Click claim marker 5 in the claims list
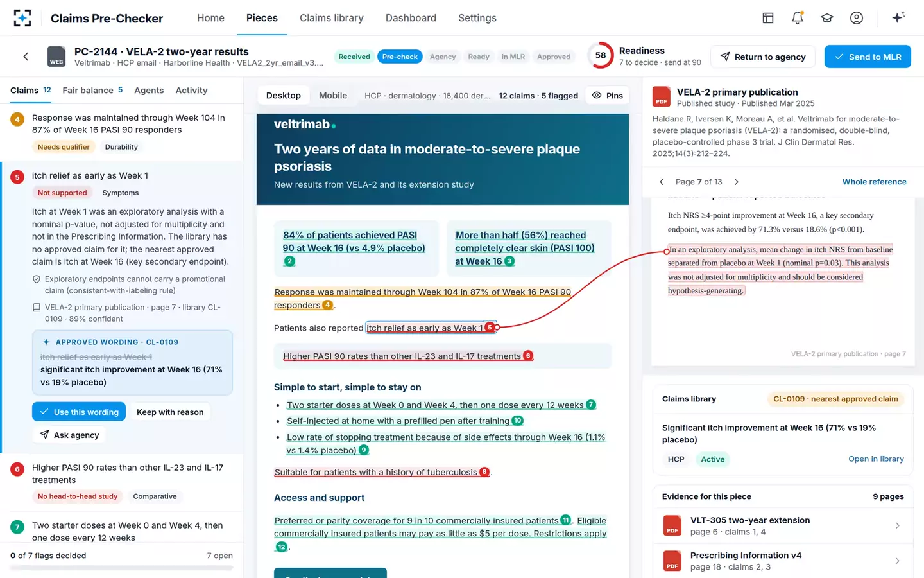Screen dimensions: 924x578 click(17, 177)
